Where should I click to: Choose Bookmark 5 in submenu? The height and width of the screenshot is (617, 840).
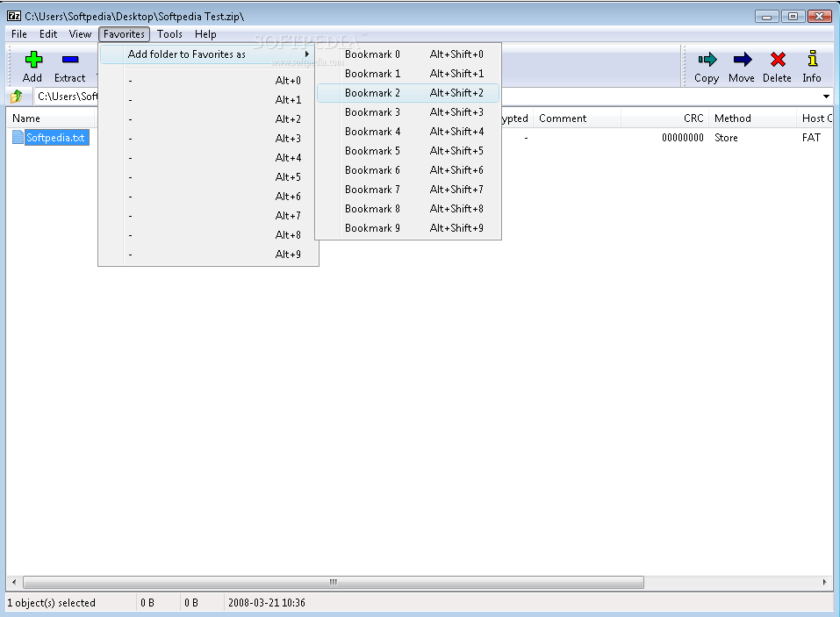click(408, 150)
